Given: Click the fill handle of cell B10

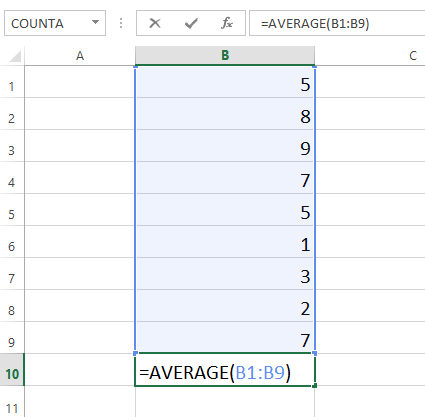Looking at the screenshot, I should tap(315, 386).
